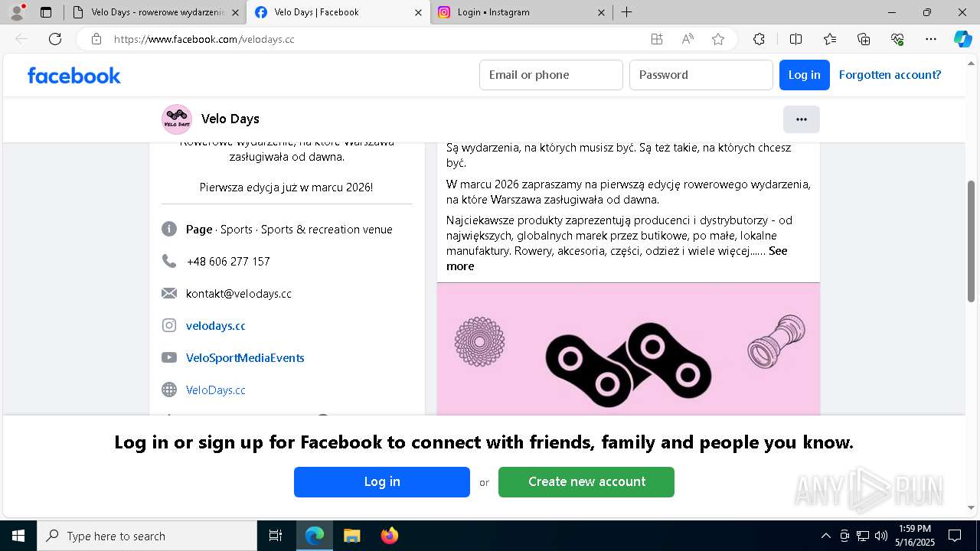Click the phone icon beside +48 606 277 157

169,261
